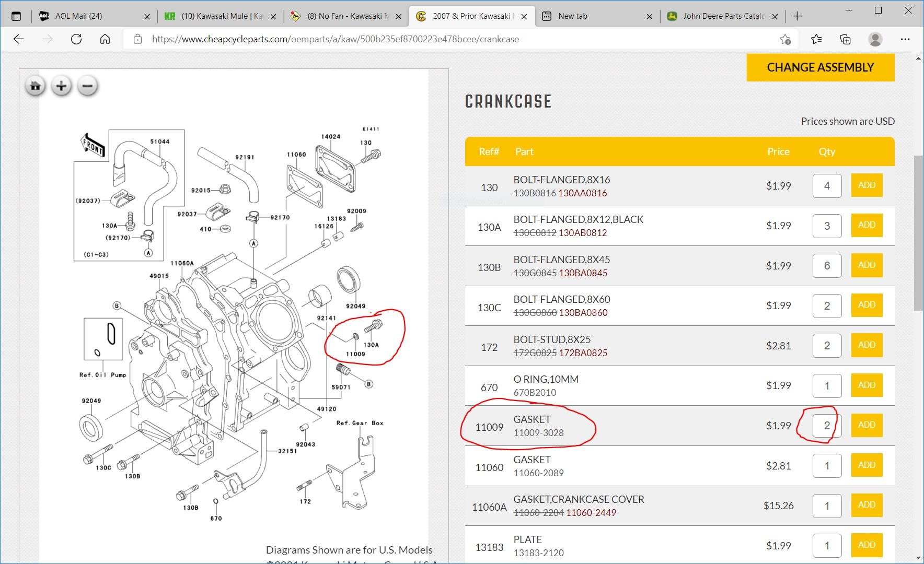Add BOLT-FLANGED,8X45 to cart
Viewport: 924px width, 564px height.
[x=867, y=265]
